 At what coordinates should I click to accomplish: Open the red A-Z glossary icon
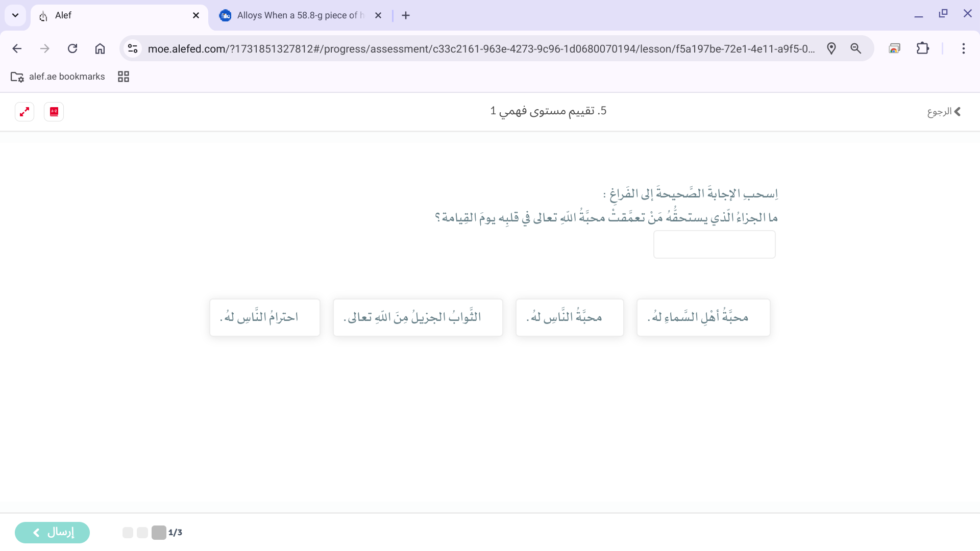point(54,112)
